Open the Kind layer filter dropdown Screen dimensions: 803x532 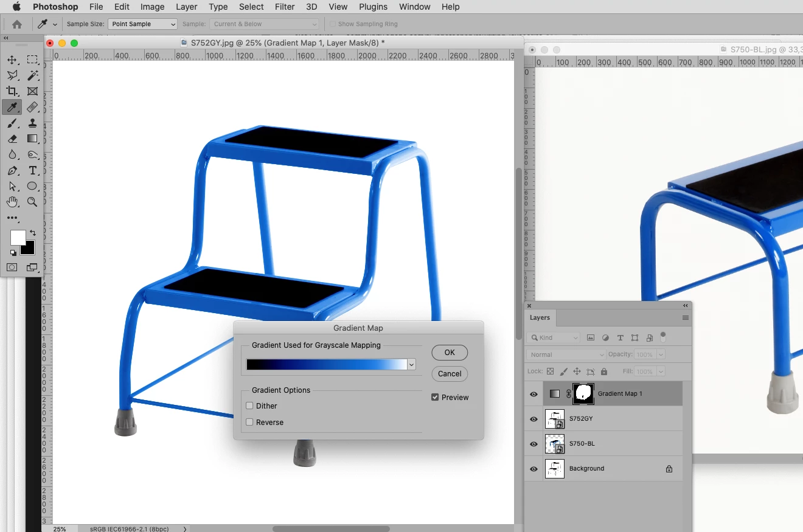point(554,338)
